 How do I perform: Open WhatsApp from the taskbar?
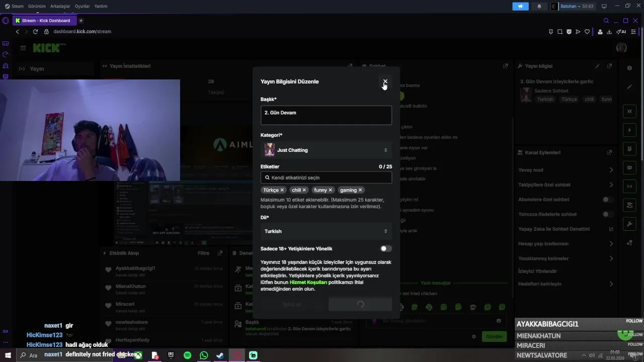204,355
